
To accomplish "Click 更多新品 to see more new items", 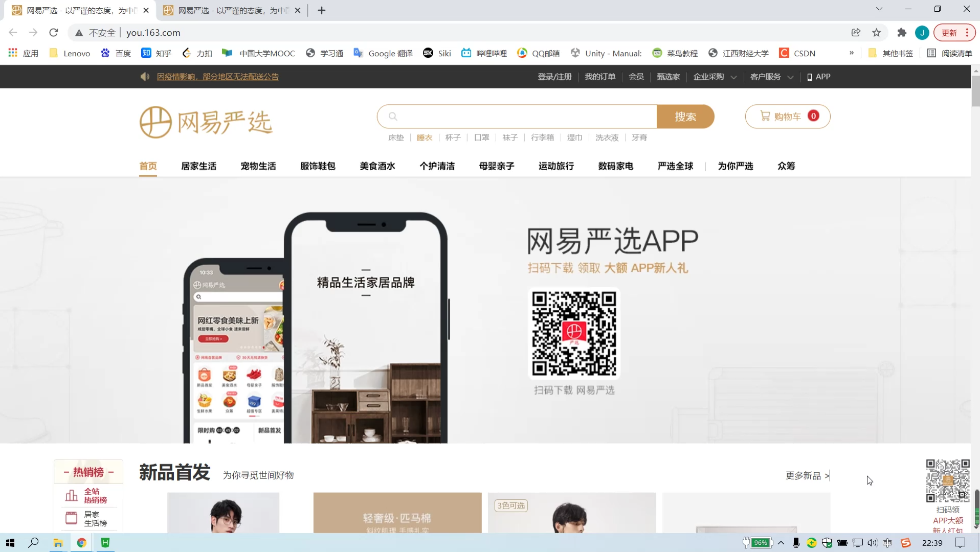I will click(x=808, y=475).
